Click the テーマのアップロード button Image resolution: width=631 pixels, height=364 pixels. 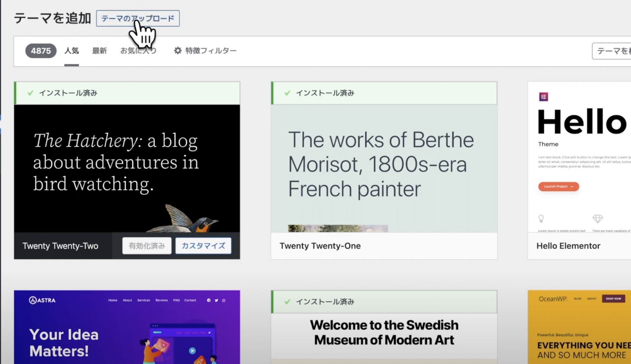[138, 18]
